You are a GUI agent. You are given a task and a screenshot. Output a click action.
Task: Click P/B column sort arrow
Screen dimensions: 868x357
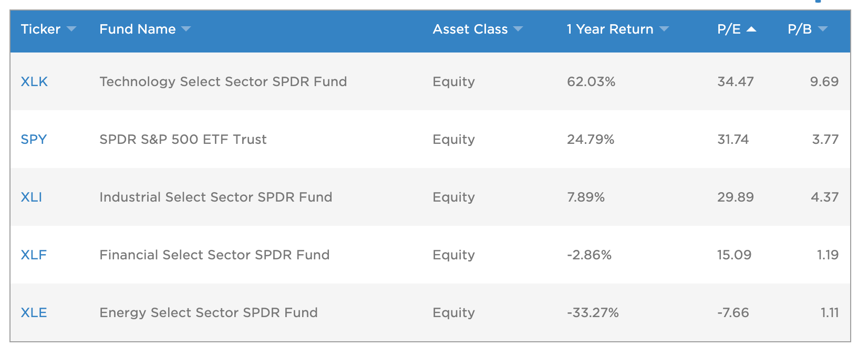pos(823,29)
